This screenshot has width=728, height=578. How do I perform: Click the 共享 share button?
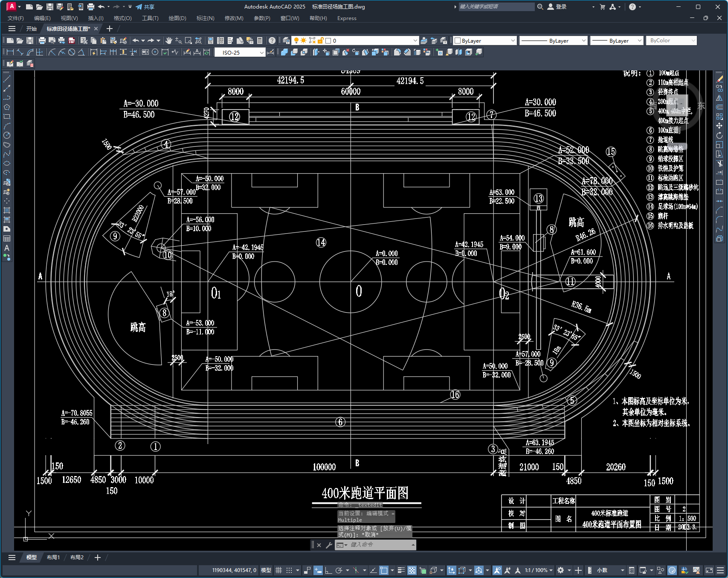click(145, 7)
